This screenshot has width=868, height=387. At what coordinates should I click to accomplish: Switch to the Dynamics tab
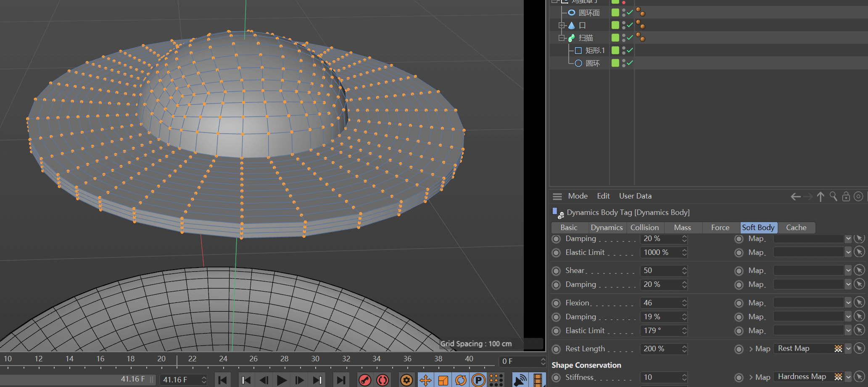[607, 228]
